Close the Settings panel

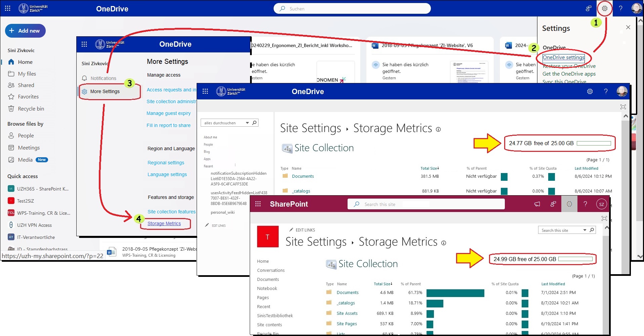coord(628,27)
